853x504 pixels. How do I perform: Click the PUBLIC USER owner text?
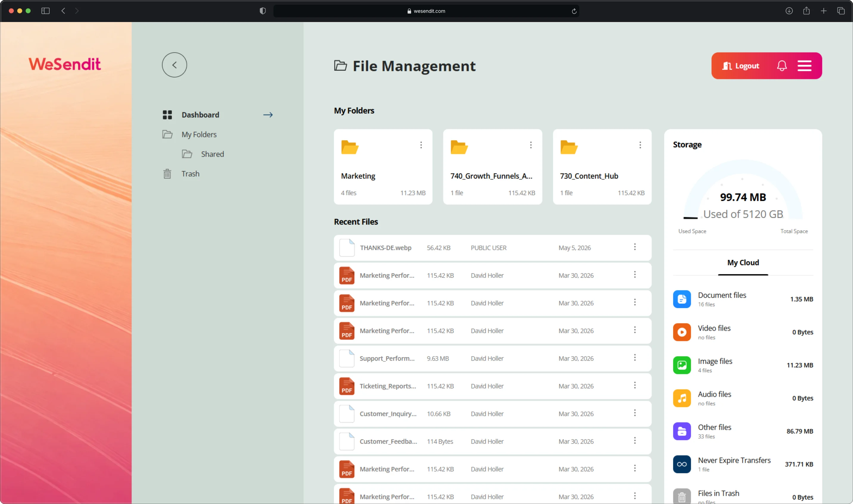tap(488, 248)
